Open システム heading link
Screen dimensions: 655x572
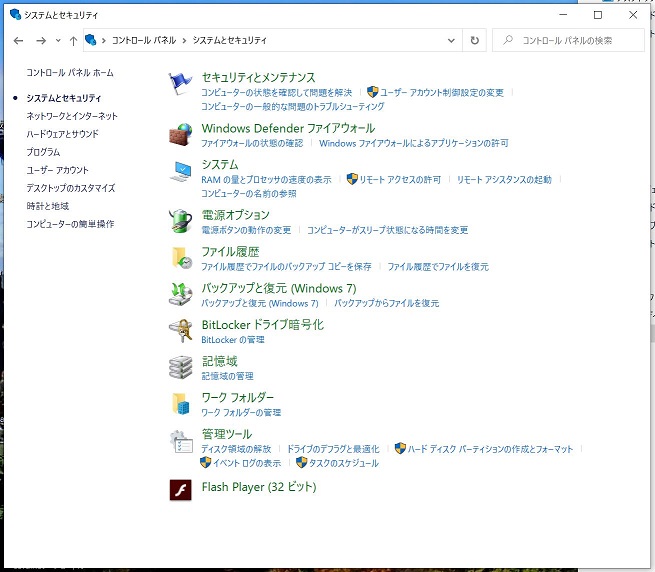click(x=220, y=165)
